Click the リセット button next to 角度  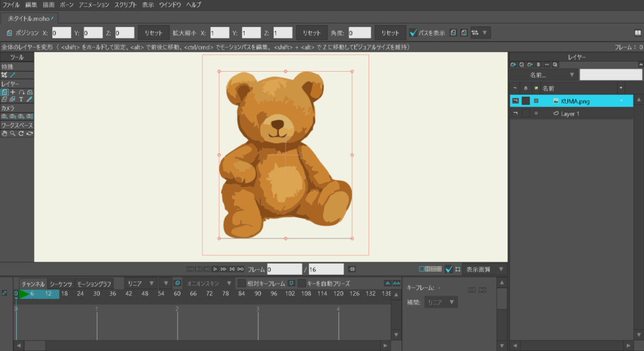tap(390, 33)
